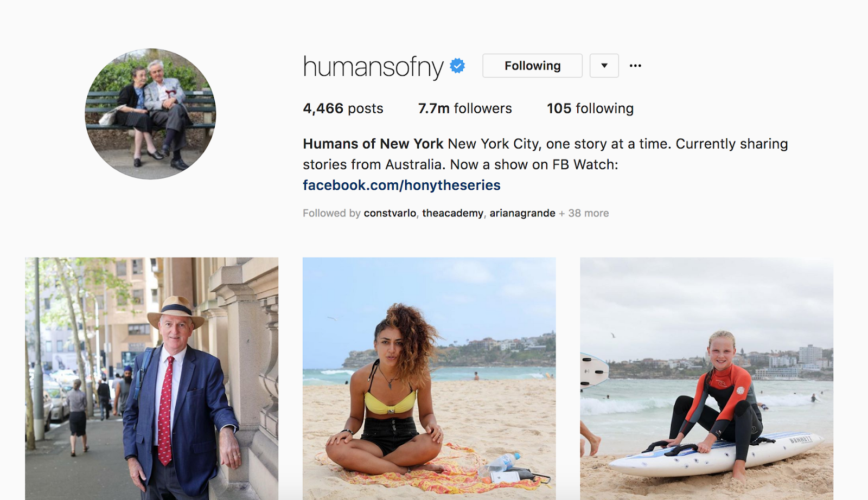This screenshot has width=868, height=500.
Task: Open the facebook.com/honytheseries link
Action: 401,185
